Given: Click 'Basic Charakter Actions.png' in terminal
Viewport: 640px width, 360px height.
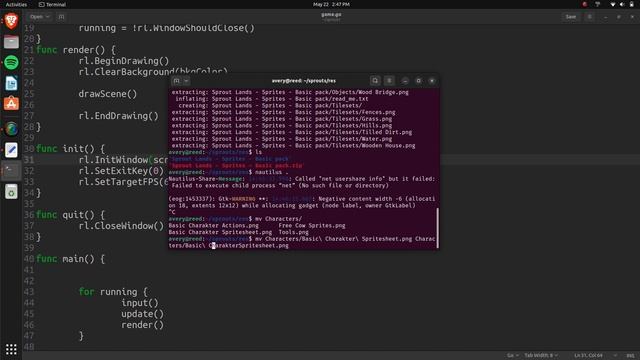Looking at the screenshot, I should pos(213,226).
